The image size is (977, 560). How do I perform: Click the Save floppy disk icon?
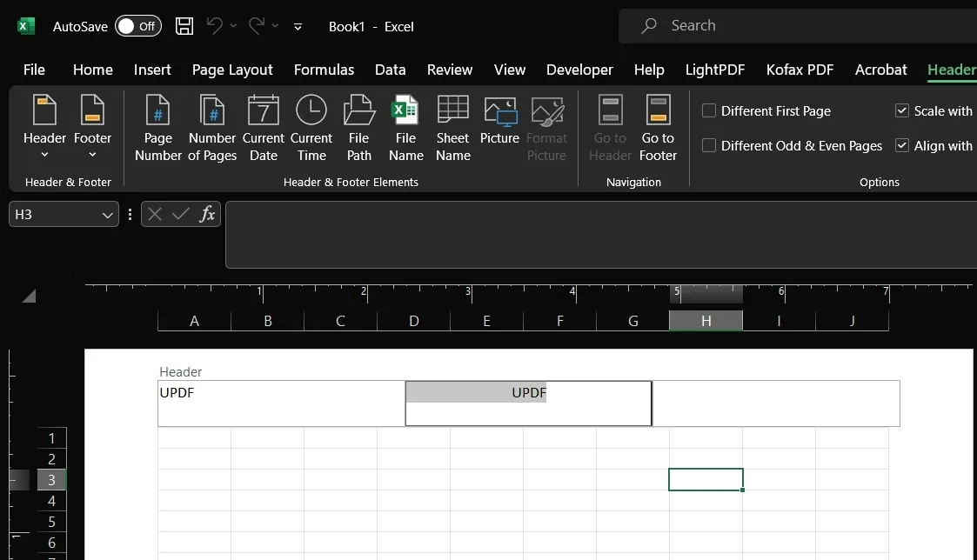pos(184,26)
